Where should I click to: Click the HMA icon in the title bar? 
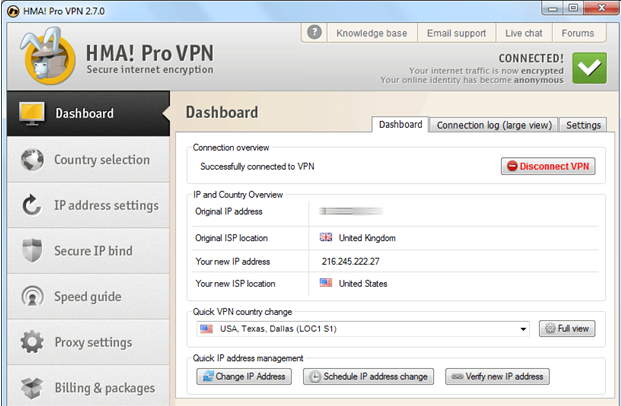pos(13,11)
